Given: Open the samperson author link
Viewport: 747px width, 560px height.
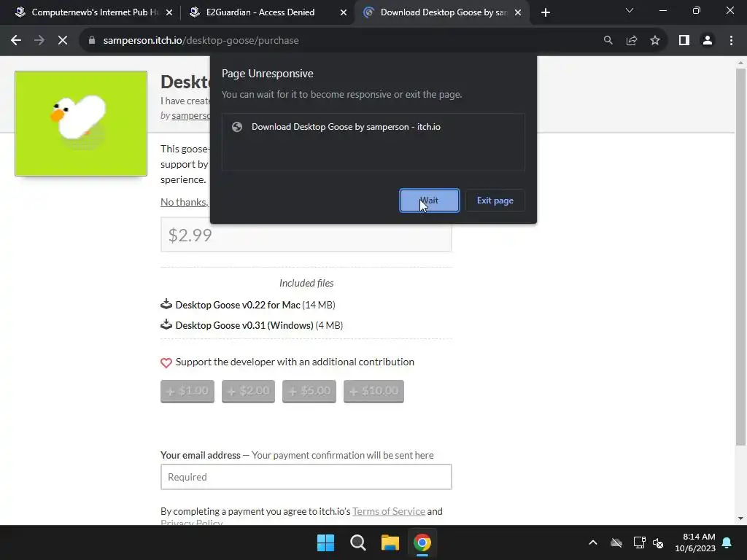Looking at the screenshot, I should tap(190, 116).
